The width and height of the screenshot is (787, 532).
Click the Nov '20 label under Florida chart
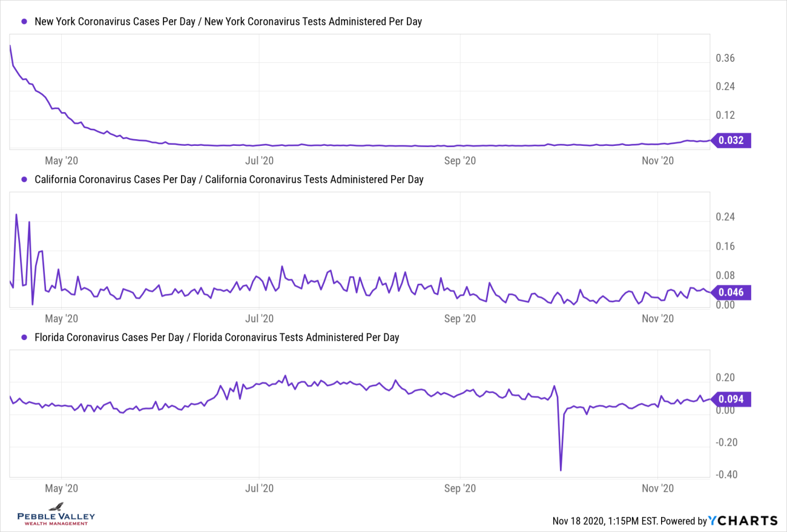[x=657, y=488]
